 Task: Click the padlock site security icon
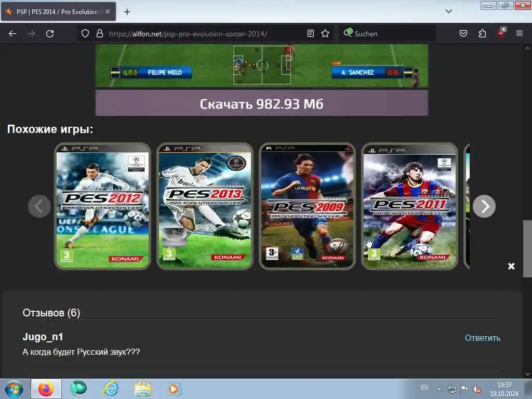coord(99,34)
